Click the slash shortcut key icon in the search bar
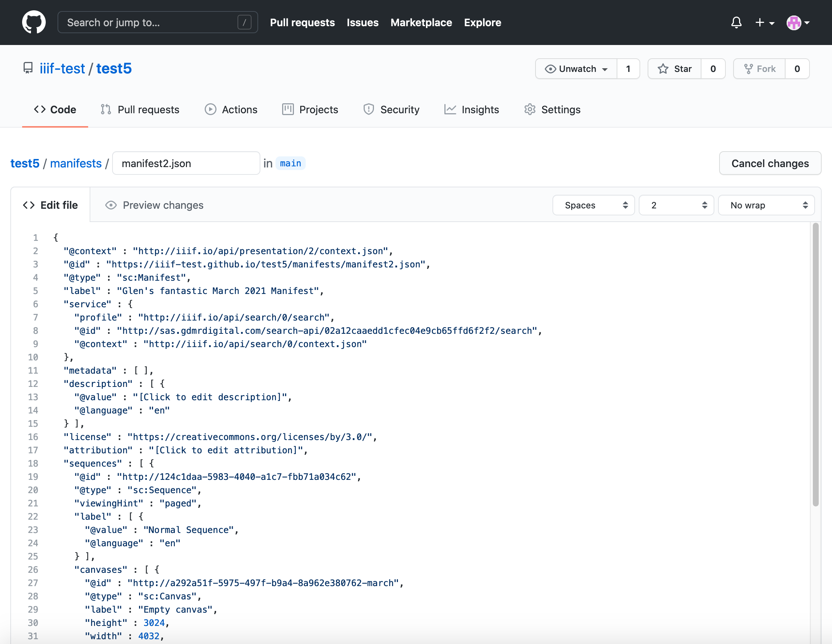Image resolution: width=832 pixels, height=644 pixels. pyautogui.click(x=245, y=22)
